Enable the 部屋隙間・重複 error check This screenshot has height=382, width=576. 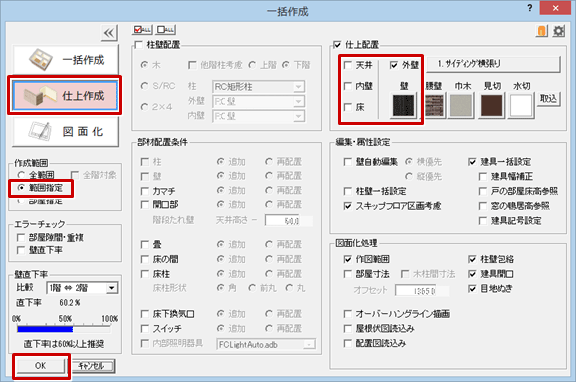21,238
